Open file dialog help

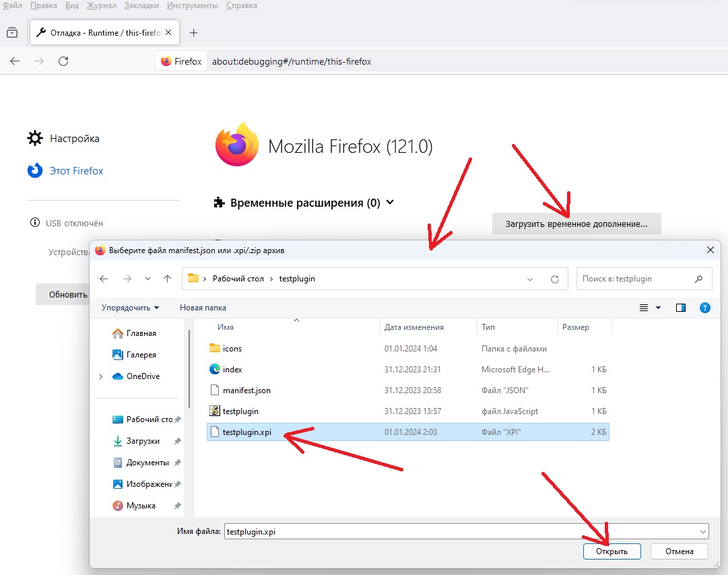[704, 308]
